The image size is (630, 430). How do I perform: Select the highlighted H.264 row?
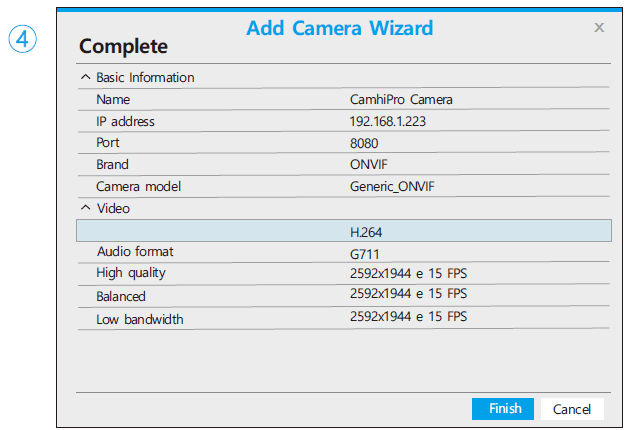[344, 231]
